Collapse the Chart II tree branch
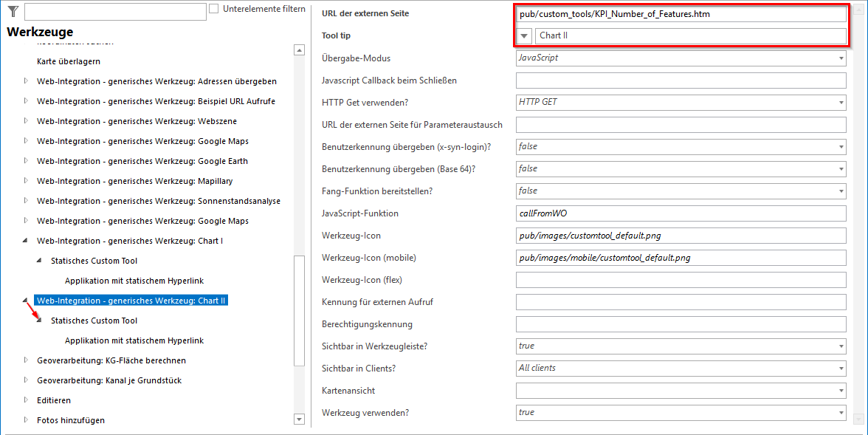Image resolution: width=868 pixels, height=435 pixels. (24, 301)
